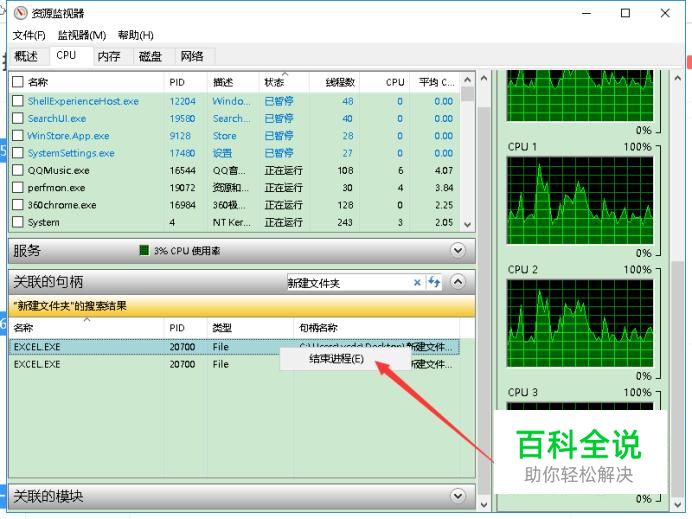Click the 服务 section header label
692x519 pixels.
(27, 251)
